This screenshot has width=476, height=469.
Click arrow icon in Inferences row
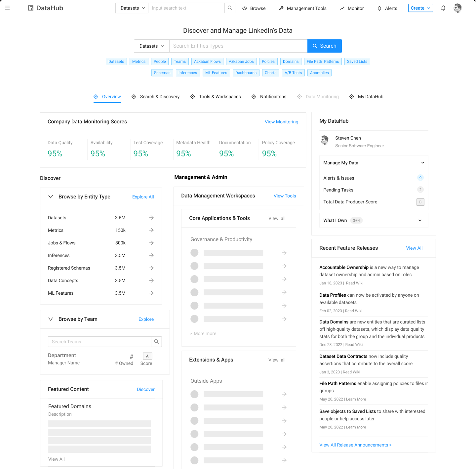(151, 255)
